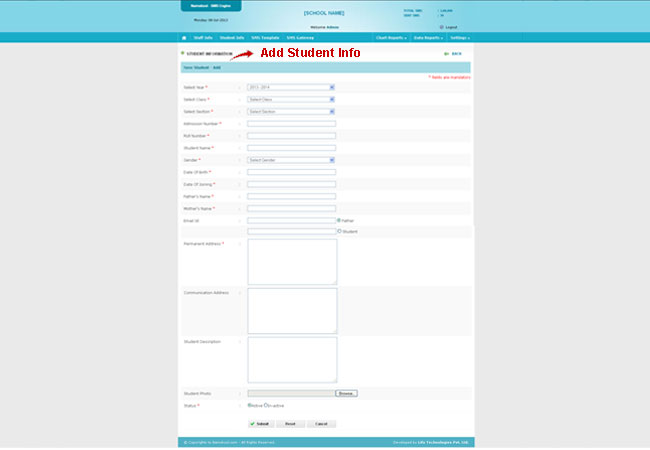Focus the Date Of Birth field
This screenshot has height=450, width=650.
coord(291,172)
